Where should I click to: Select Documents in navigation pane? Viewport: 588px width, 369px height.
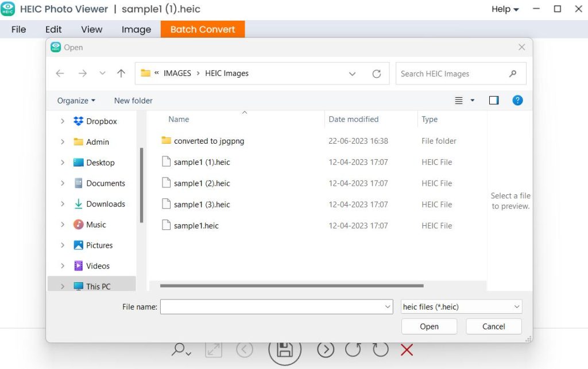point(106,183)
